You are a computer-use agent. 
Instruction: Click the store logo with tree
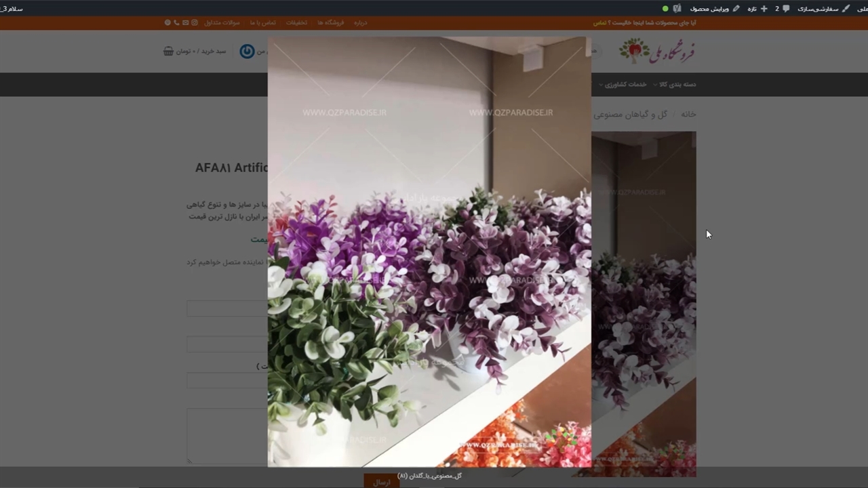[x=656, y=52]
